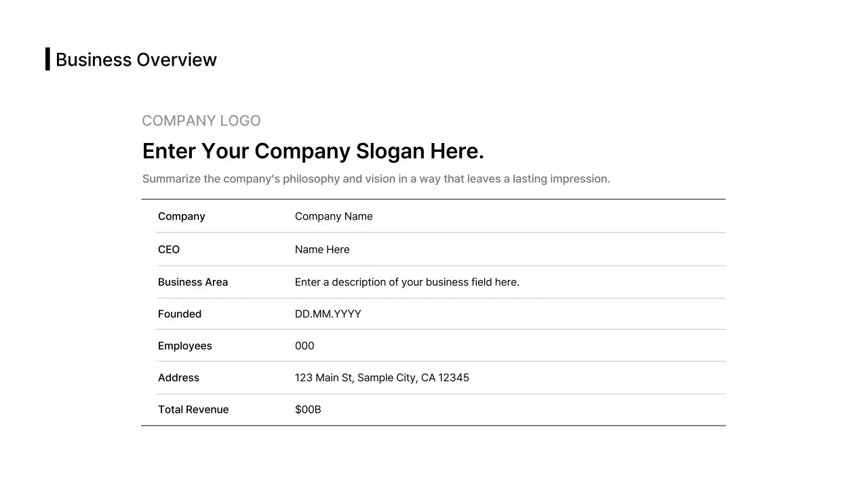Click the Business Overview slide title
The height and width of the screenshot is (488, 868).
(x=136, y=60)
